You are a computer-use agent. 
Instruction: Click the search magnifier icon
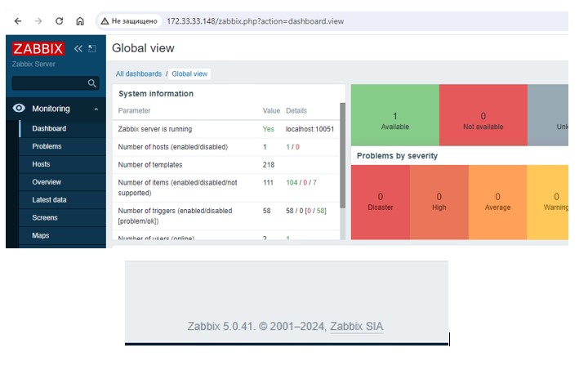[x=92, y=83]
